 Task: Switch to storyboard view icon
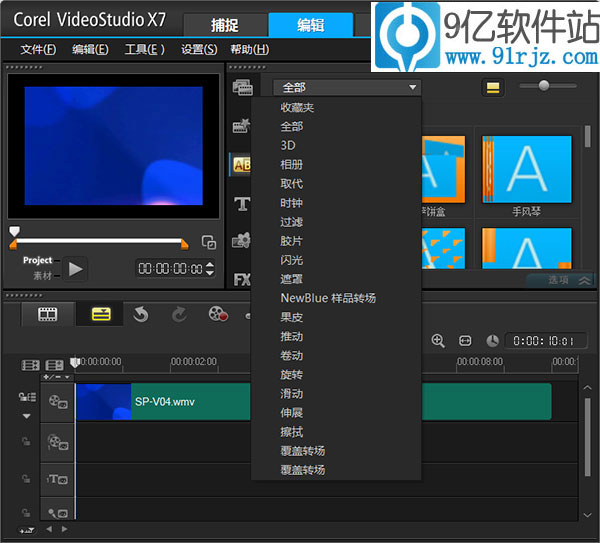[x=47, y=314]
